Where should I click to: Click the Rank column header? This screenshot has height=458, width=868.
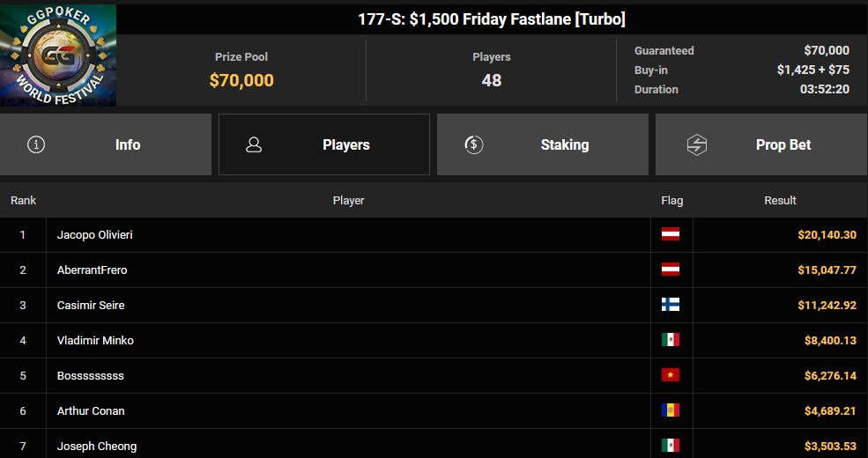coord(23,200)
